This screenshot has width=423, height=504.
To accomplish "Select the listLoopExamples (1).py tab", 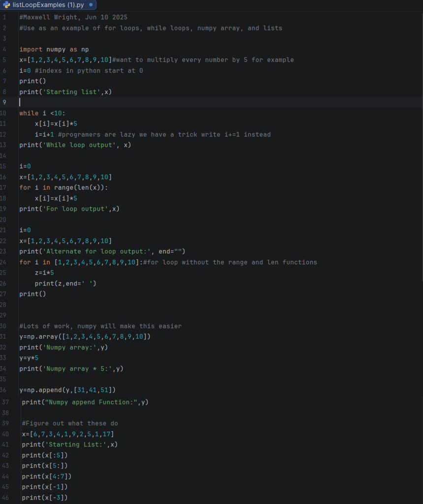I will (x=47, y=5).
